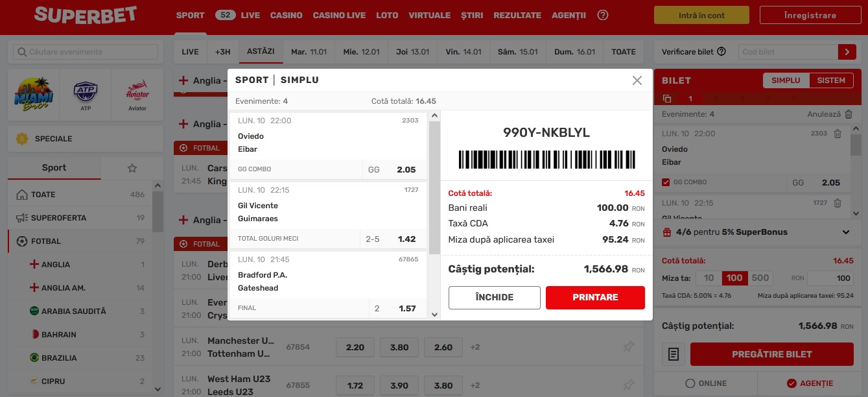Pin the West Ham U23 match
The image size is (868, 397).
(628, 385)
